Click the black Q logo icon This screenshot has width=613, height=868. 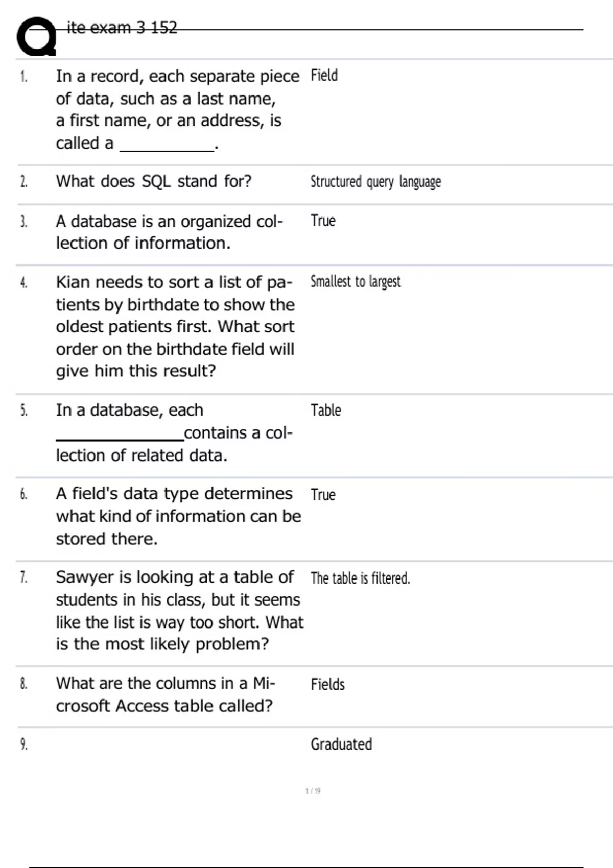[x=36, y=37]
